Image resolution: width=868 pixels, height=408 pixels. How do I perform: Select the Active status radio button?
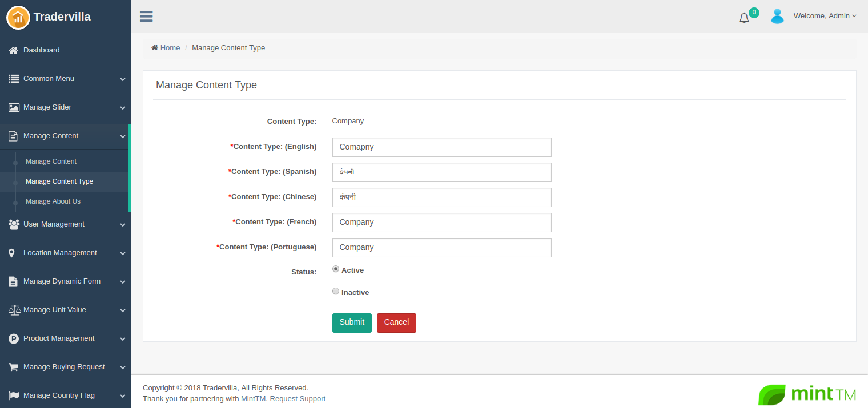[336, 269]
